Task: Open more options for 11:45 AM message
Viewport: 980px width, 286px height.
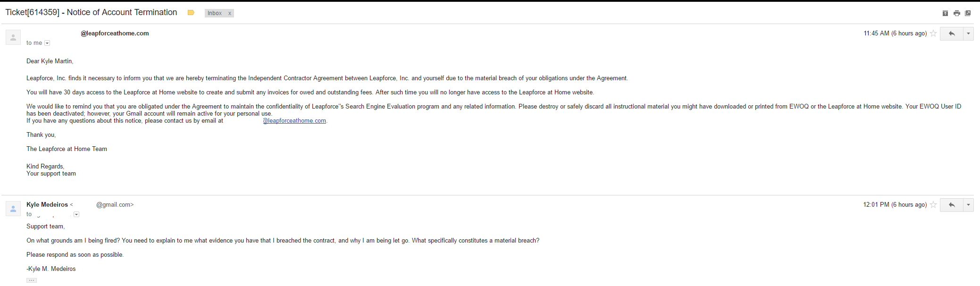Action: [x=969, y=34]
